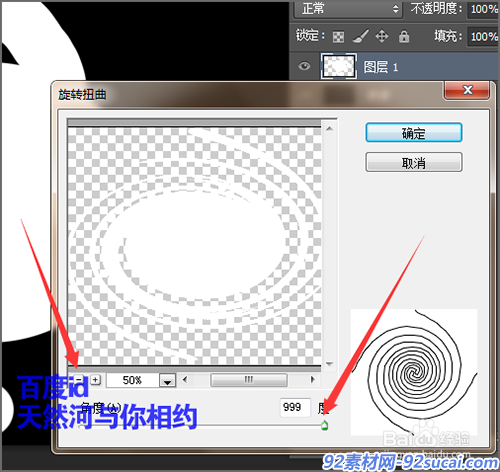Click the 不透明度 opacity value field
Viewport: 500px width, 472px height.
(x=483, y=9)
